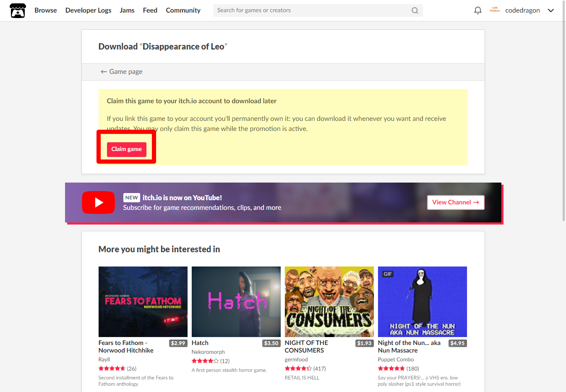
Task: Return to the Game page link
Action: pyautogui.click(x=121, y=72)
